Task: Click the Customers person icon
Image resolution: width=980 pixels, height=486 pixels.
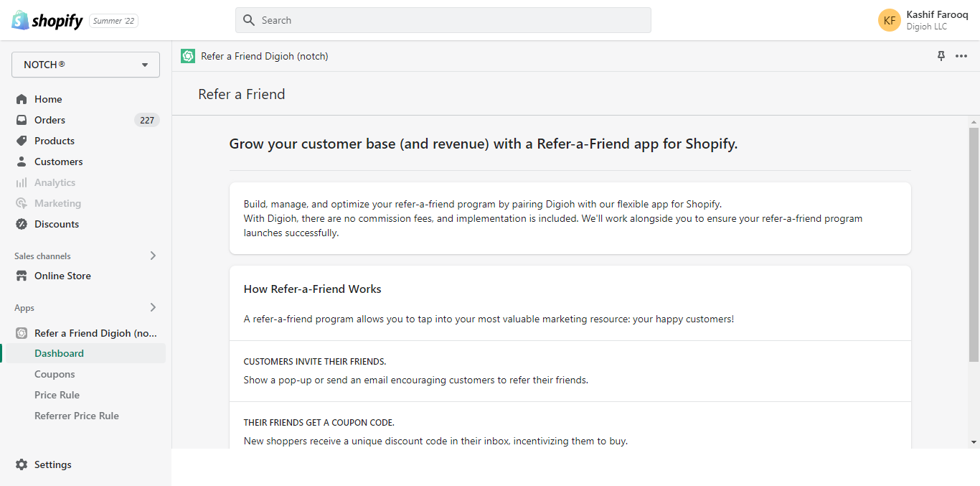Action: (x=22, y=162)
